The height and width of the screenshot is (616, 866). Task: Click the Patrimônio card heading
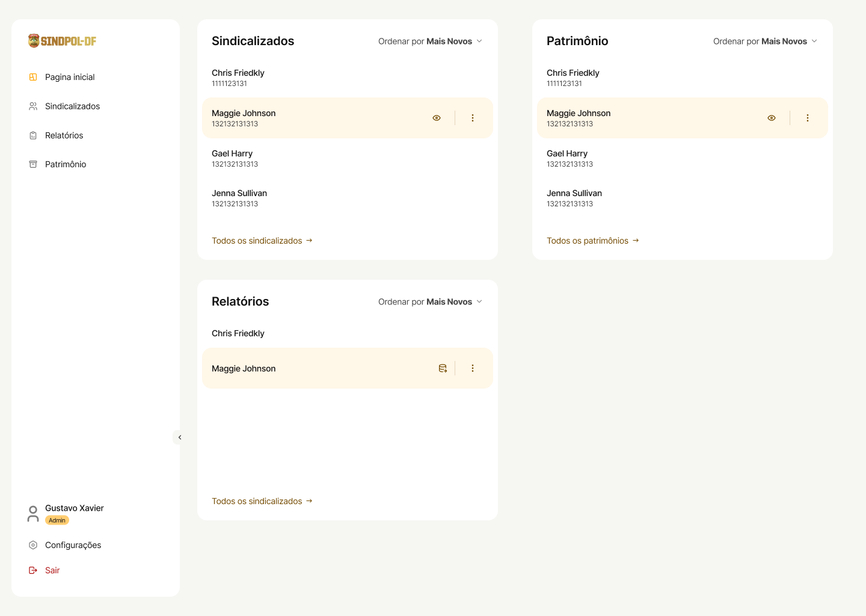577,41
